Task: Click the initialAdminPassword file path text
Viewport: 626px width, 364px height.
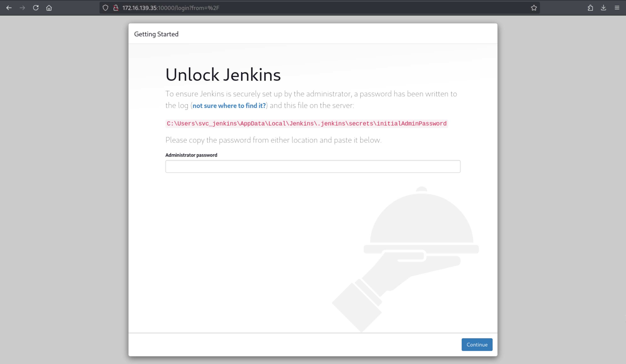Action: pos(307,124)
